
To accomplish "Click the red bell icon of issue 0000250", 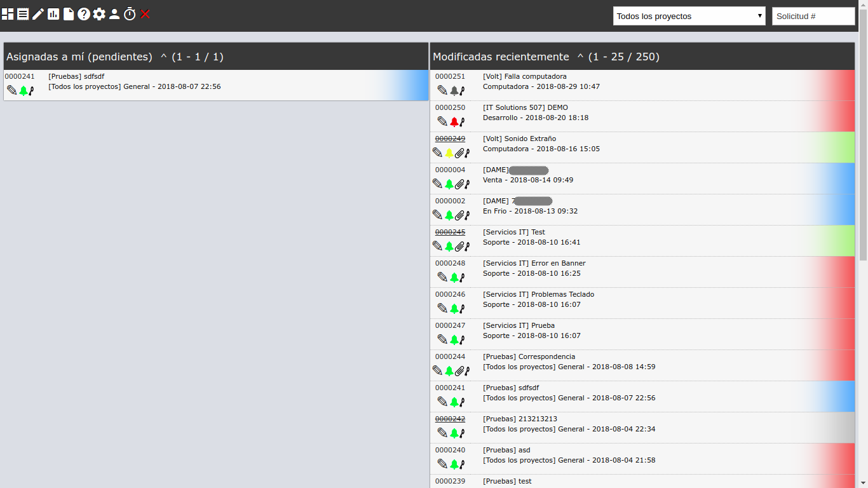I will tap(454, 121).
